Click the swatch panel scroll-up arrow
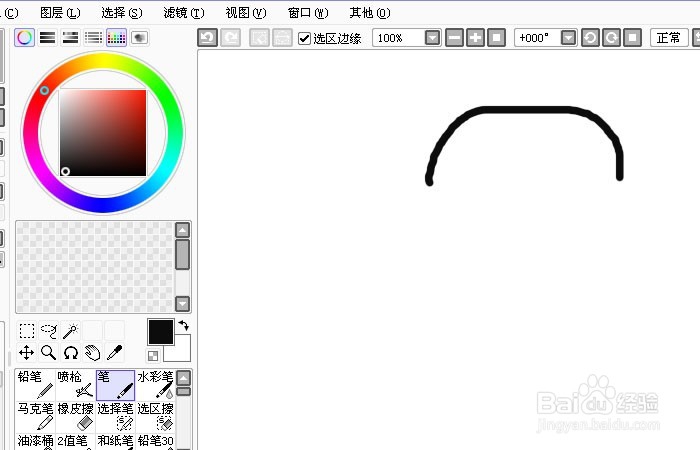700x450 pixels. 182,230
